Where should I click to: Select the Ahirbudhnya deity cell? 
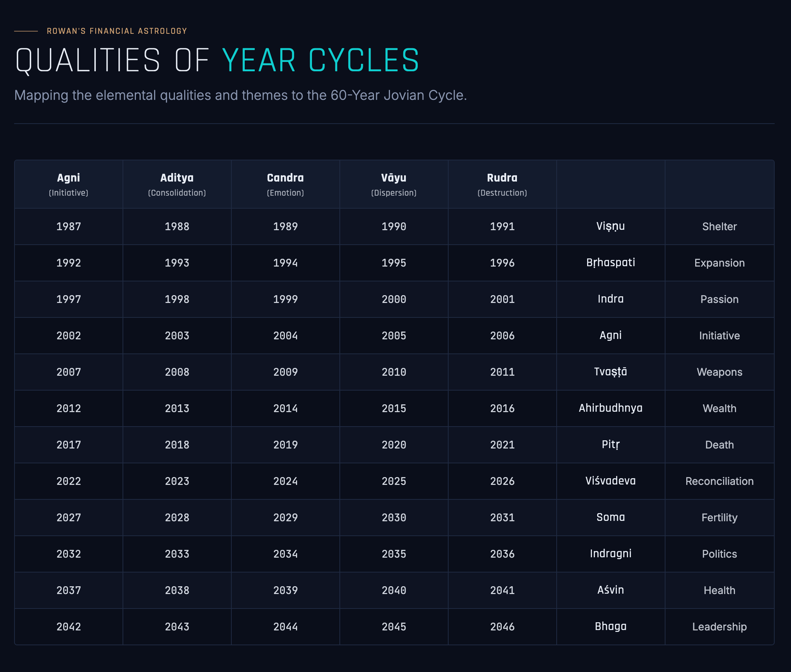tap(611, 408)
